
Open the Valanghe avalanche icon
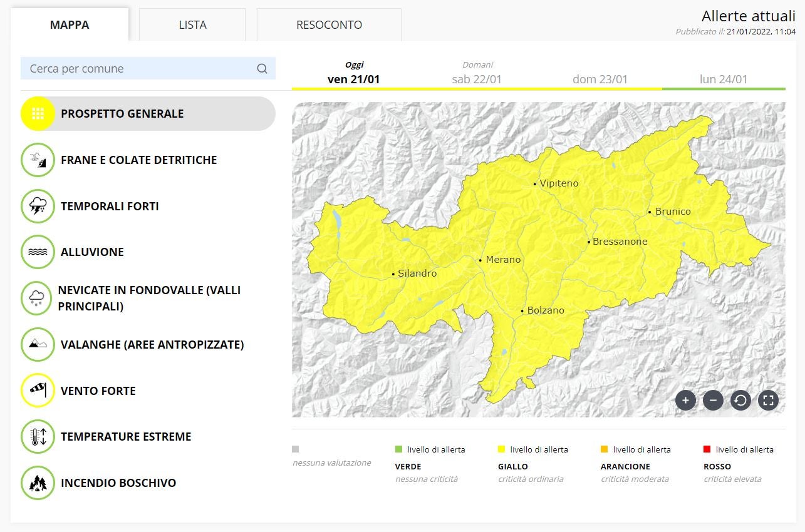38,345
